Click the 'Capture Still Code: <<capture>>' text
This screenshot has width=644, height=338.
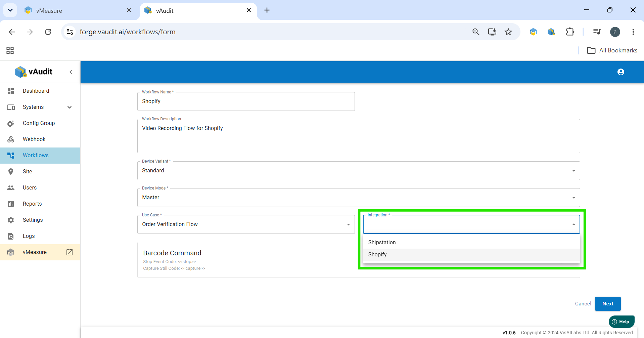coord(174,268)
